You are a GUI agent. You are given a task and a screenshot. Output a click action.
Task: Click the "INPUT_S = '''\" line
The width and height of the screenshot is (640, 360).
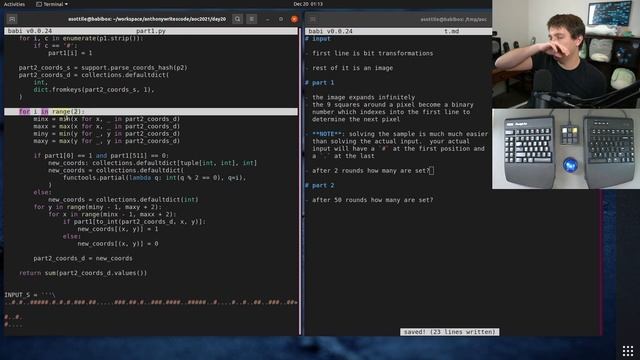(x=29, y=295)
